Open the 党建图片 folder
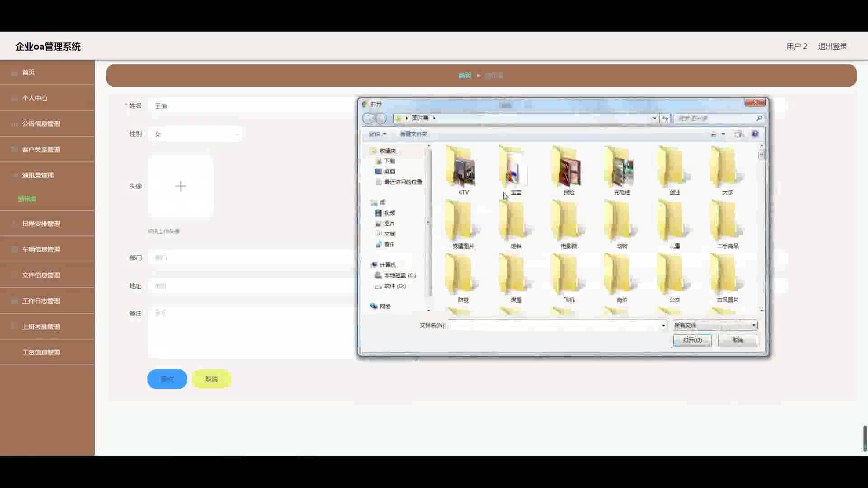This screenshot has height=488, width=868. pos(463,225)
